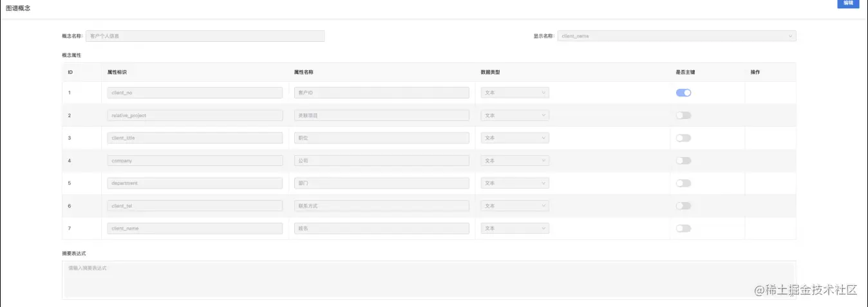Click the 联系方式 attribute name field
Image resolution: width=868 pixels, height=307 pixels.
tap(382, 205)
